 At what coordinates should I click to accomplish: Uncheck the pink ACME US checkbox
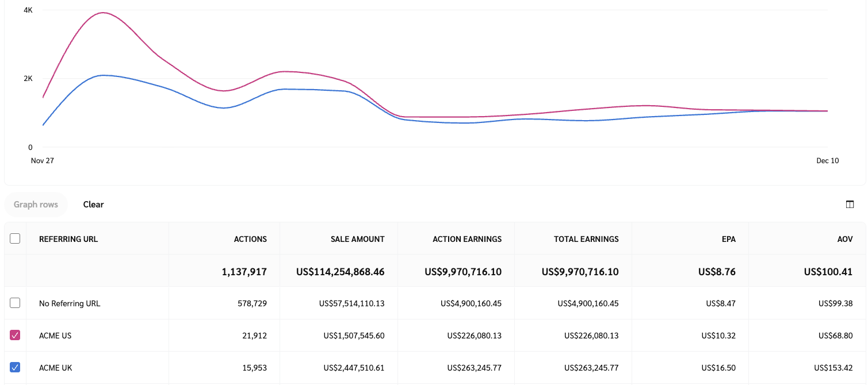[16, 335]
